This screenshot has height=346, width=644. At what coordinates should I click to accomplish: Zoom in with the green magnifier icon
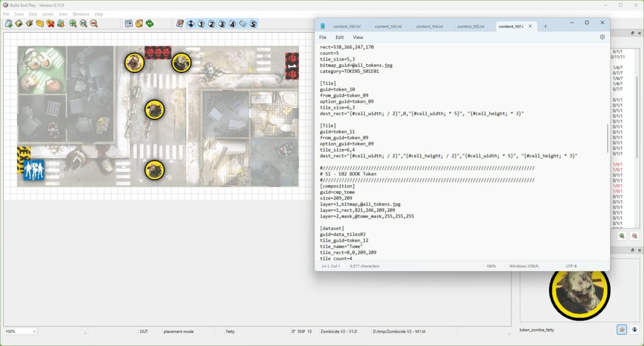click(x=73, y=24)
